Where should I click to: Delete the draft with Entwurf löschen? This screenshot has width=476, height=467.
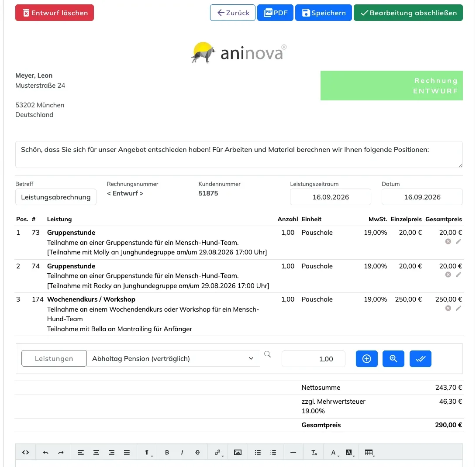point(54,13)
